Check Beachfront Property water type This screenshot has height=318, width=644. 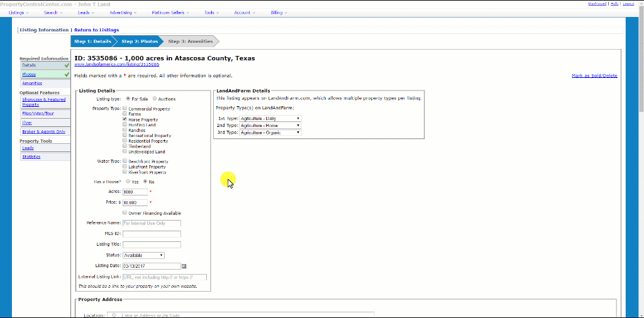pyautogui.click(x=125, y=162)
